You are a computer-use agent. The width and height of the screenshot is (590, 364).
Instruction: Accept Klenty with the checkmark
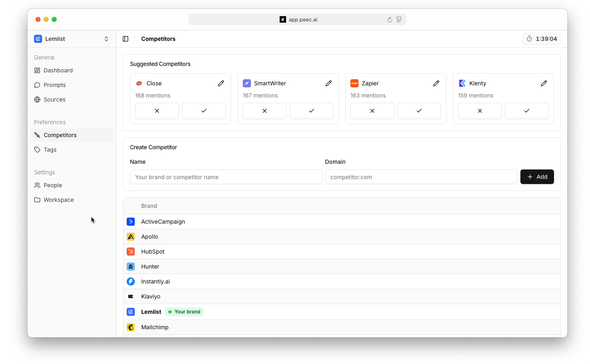(527, 111)
